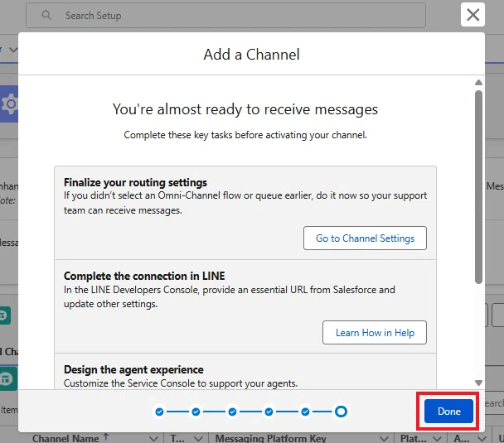Click the Done button
The width and height of the screenshot is (504, 443).
point(448,412)
